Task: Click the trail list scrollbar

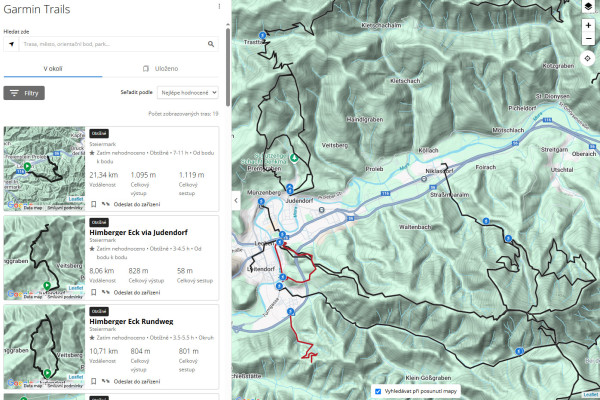Action: click(x=228, y=67)
